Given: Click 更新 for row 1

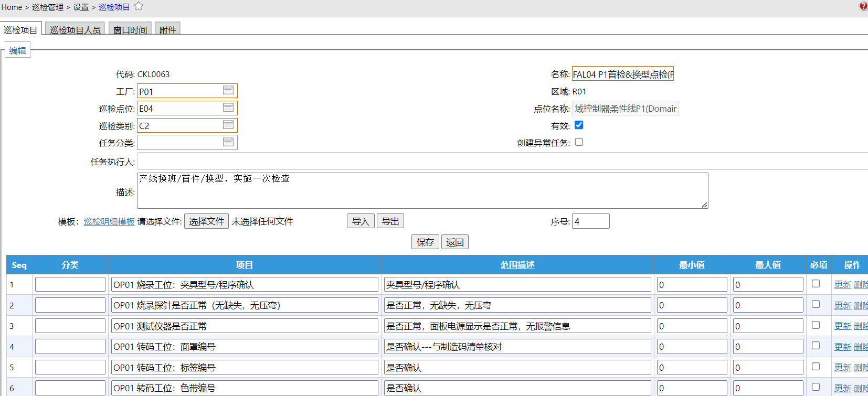Looking at the screenshot, I should (x=843, y=284).
